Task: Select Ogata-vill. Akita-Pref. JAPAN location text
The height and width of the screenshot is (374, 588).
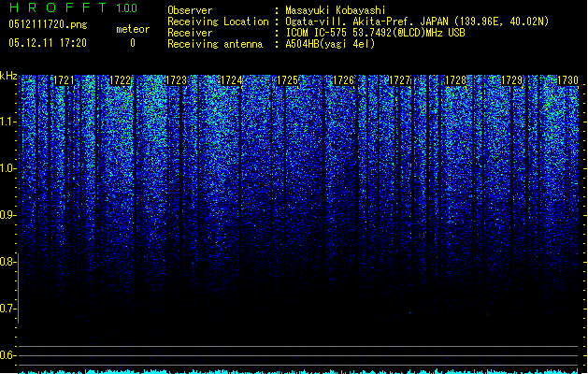Action: pos(417,22)
